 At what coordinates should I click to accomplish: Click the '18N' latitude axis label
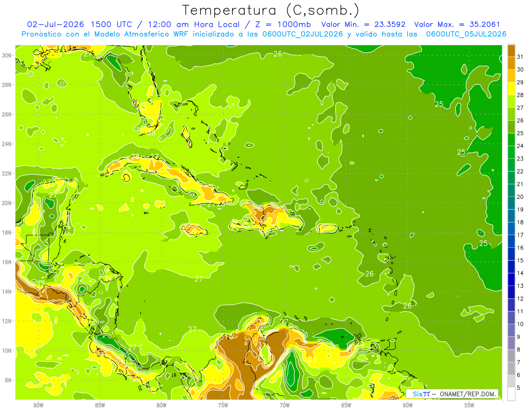tap(7, 232)
